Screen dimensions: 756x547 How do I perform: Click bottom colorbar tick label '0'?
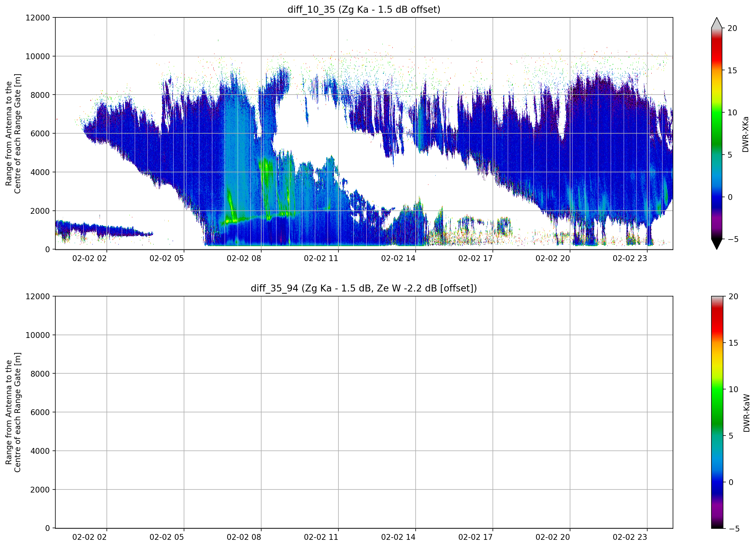pyautogui.click(x=731, y=482)
